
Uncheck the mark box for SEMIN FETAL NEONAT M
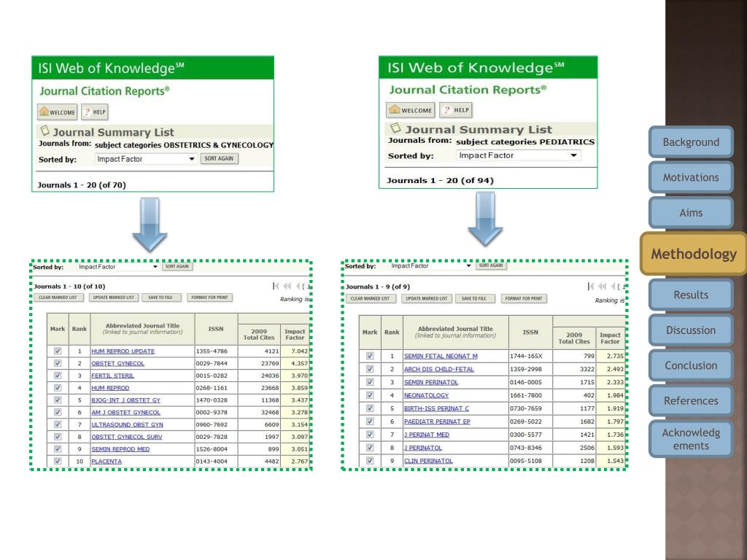pyautogui.click(x=370, y=356)
